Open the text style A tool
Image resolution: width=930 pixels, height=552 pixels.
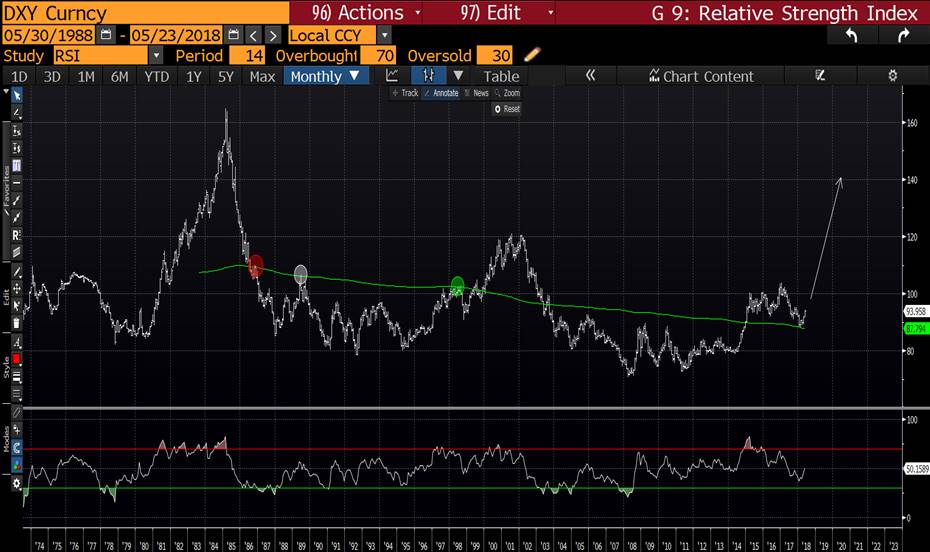(17, 342)
